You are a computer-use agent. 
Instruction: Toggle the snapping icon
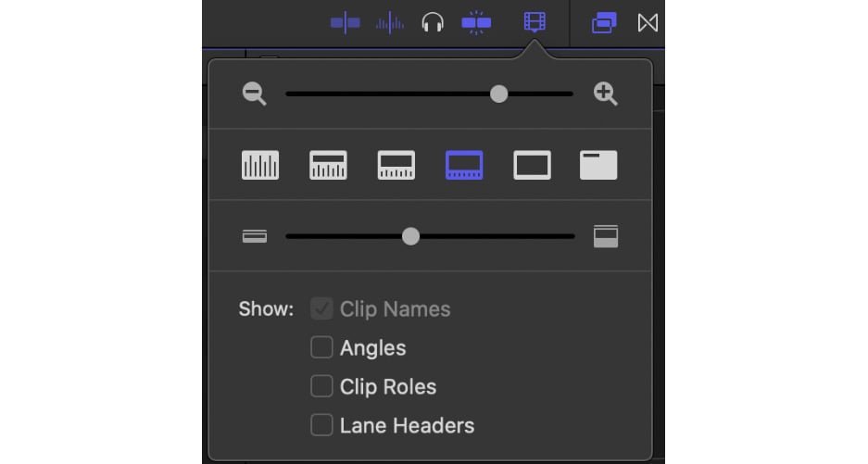[x=476, y=23]
